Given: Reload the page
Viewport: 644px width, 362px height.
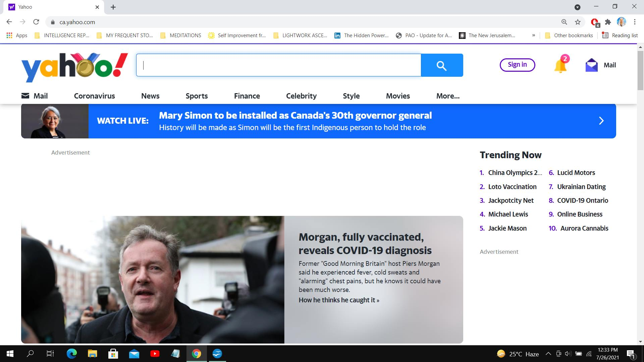Looking at the screenshot, I should tap(36, 22).
